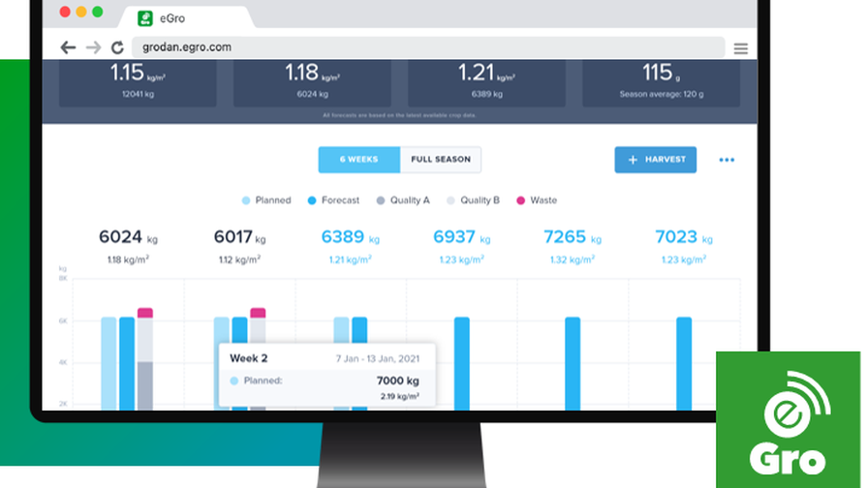Click the 6024 kg week total
This screenshot has height=488, width=868.
[x=128, y=237]
